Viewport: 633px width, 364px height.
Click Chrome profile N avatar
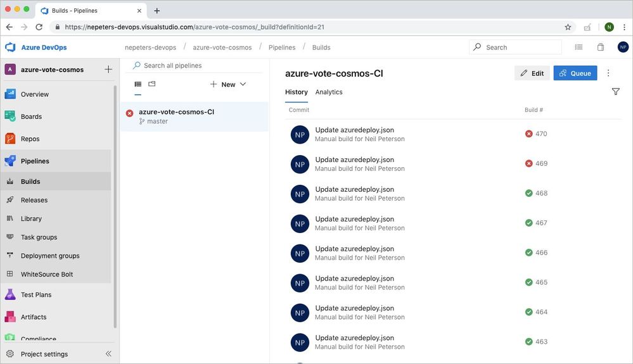pos(609,27)
